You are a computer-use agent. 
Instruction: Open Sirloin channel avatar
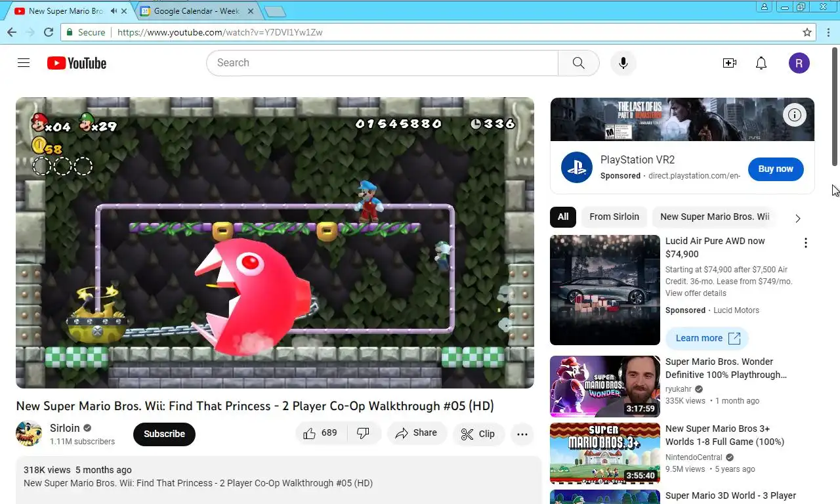click(x=29, y=434)
